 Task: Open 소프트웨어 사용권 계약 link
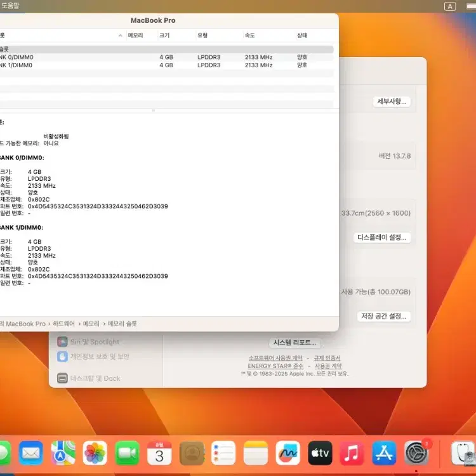[275, 358]
